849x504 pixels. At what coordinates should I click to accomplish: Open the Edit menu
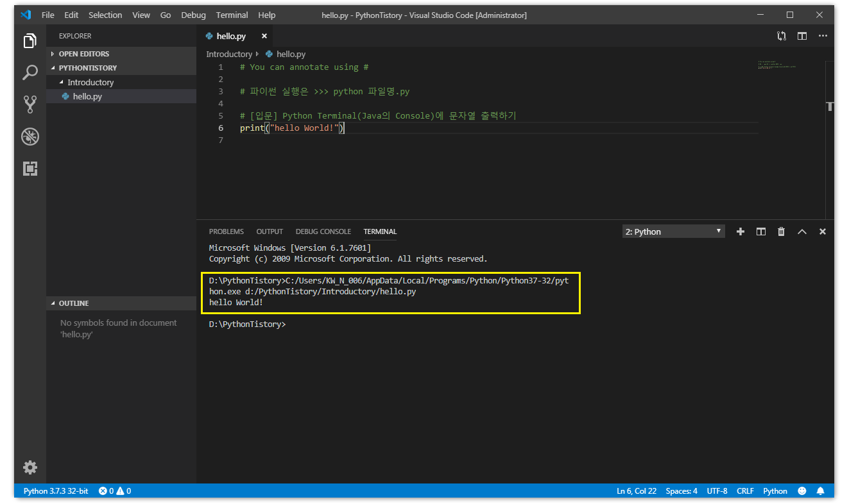click(x=71, y=15)
